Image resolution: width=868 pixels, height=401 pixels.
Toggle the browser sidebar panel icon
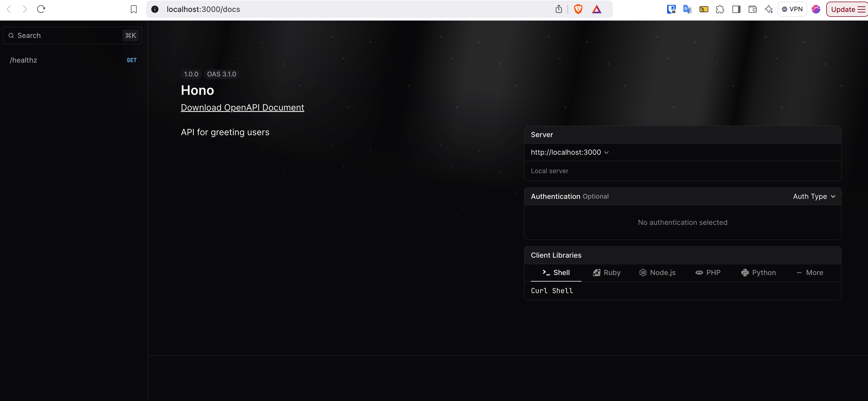pos(736,9)
